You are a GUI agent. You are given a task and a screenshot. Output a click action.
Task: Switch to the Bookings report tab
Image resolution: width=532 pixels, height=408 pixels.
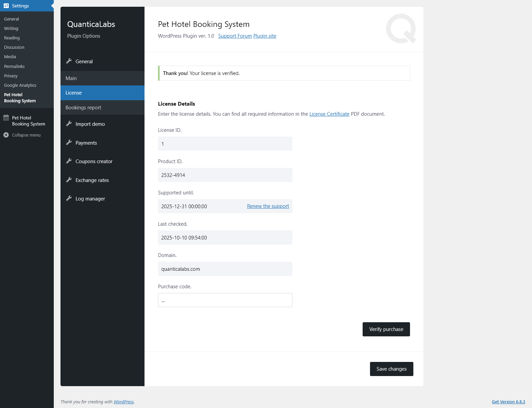(x=83, y=108)
